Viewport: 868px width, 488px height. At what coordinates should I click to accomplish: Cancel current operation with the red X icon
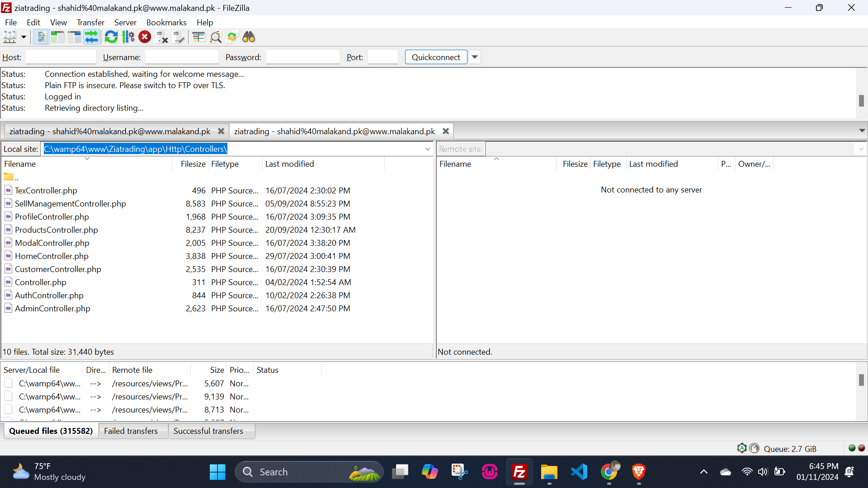(145, 37)
